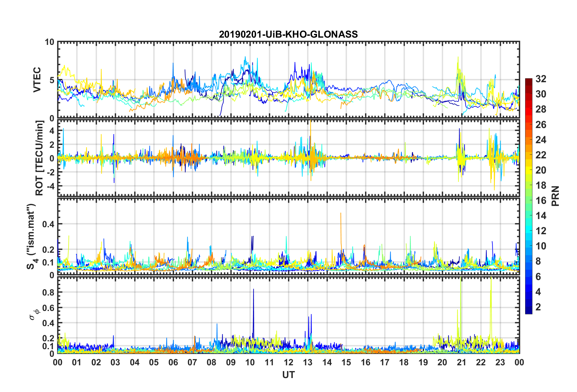Click colorbar tick label 20
The width and height of the screenshot is (577, 392).
tap(541, 170)
